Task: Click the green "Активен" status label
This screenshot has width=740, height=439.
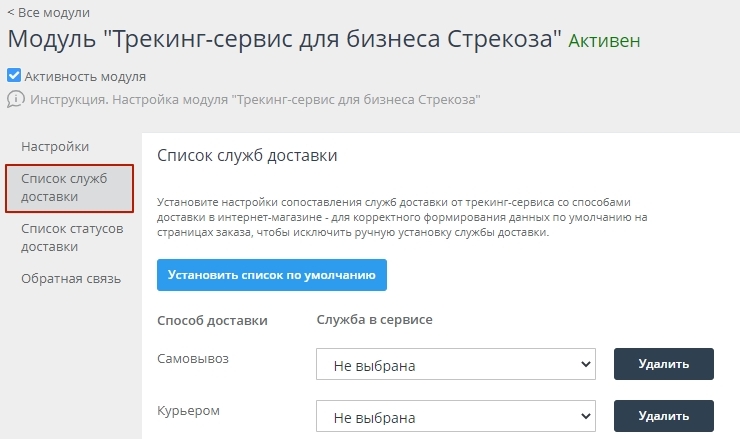Action: 604,42
